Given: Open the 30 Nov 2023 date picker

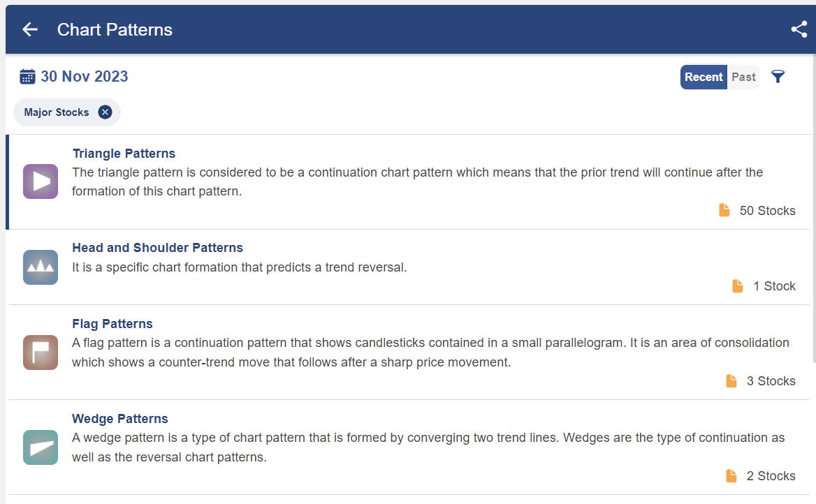Looking at the screenshot, I should click(85, 77).
